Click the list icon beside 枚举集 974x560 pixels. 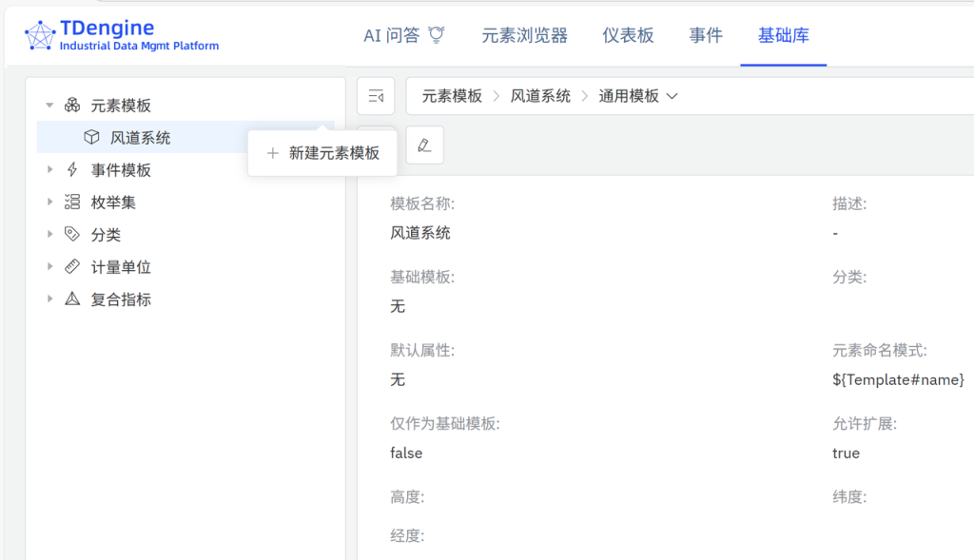(x=71, y=202)
